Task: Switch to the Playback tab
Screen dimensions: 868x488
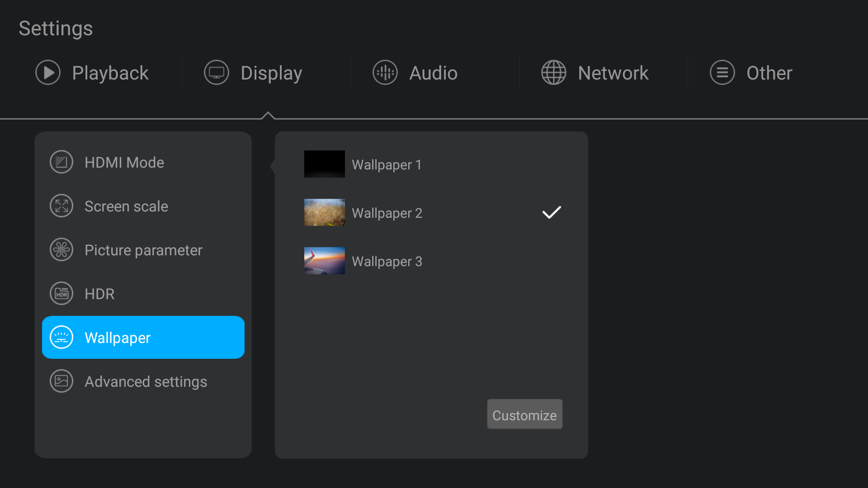Action: (x=92, y=72)
